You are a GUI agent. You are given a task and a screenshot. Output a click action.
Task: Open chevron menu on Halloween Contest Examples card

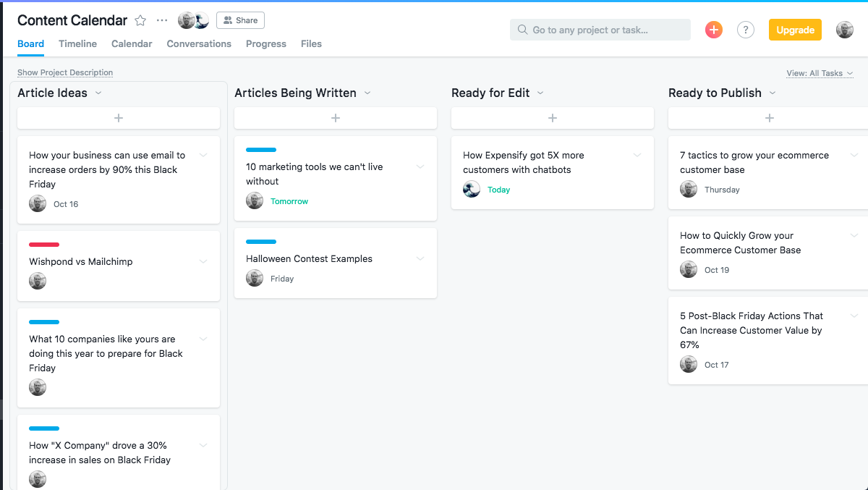[x=420, y=258]
